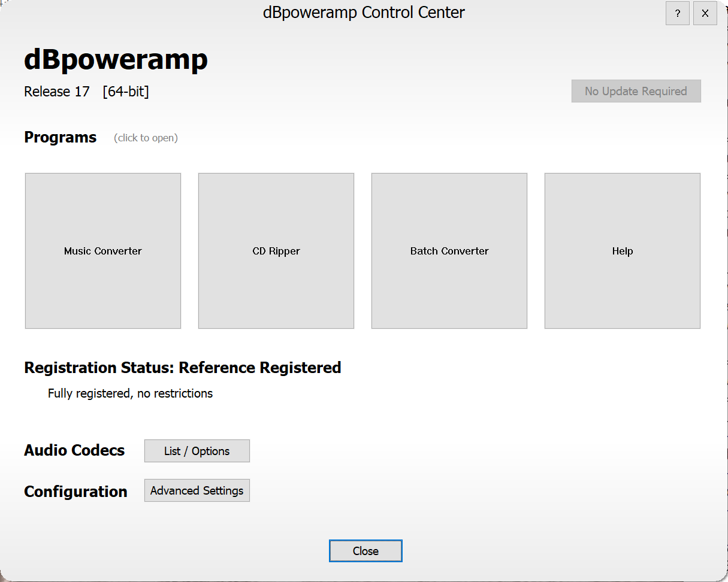Click the Audio Codecs label

[x=74, y=450]
